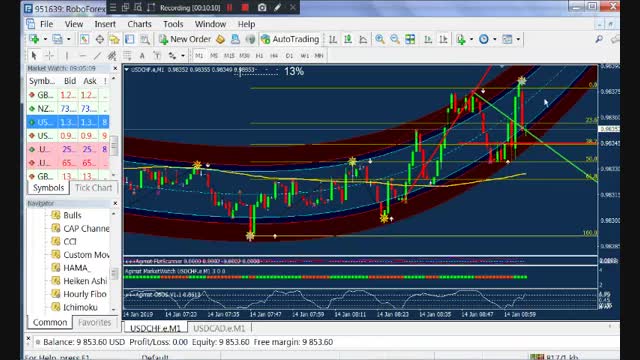Select the crosshair tool
The image size is (640, 360).
click(49, 56)
